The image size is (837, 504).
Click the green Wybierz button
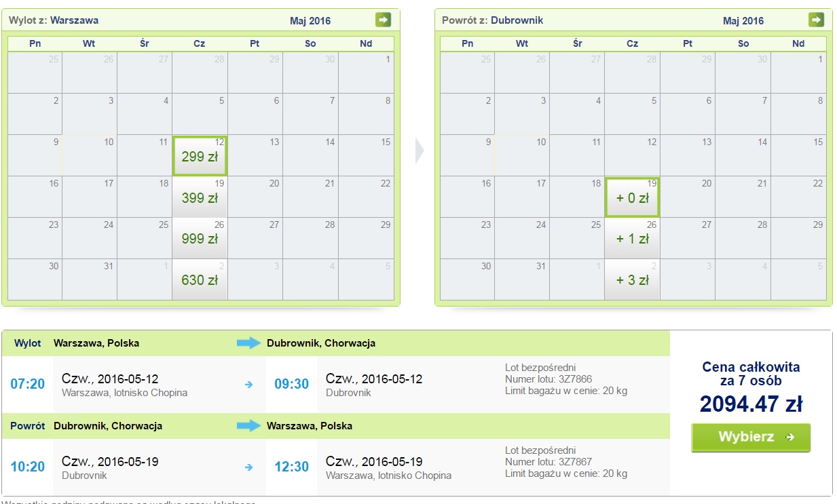pos(751,438)
